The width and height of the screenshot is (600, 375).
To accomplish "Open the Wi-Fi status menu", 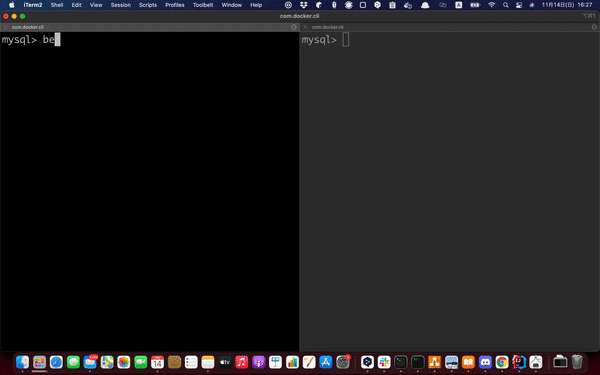I will point(492,5).
